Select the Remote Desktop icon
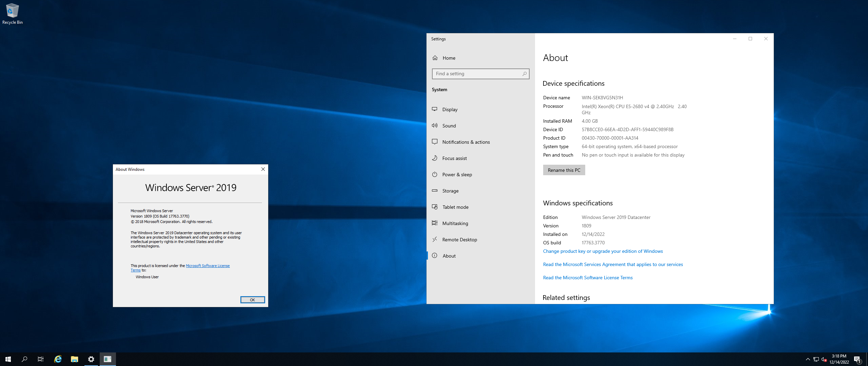The width and height of the screenshot is (868, 366). [435, 239]
